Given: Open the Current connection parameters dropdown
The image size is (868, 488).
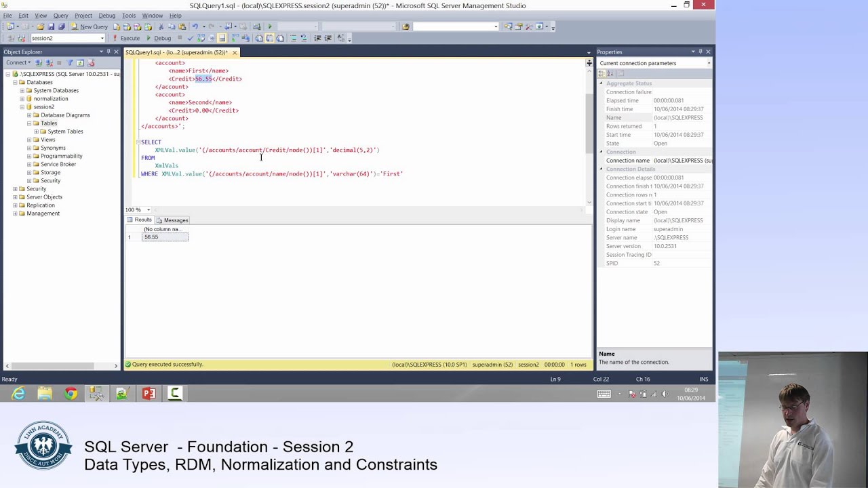Looking at the screenshot, I should click(709, 63).
